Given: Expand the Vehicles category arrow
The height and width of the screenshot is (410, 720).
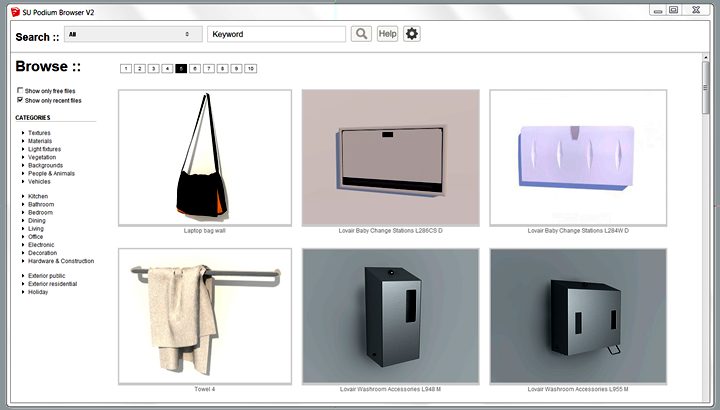Looking at the screenshot, I should (x=23, y=181).
